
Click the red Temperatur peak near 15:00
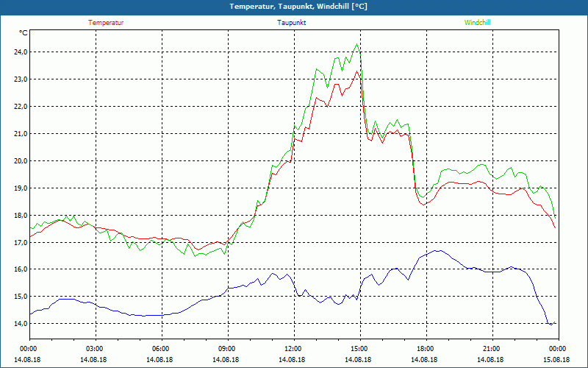(356, 71)
